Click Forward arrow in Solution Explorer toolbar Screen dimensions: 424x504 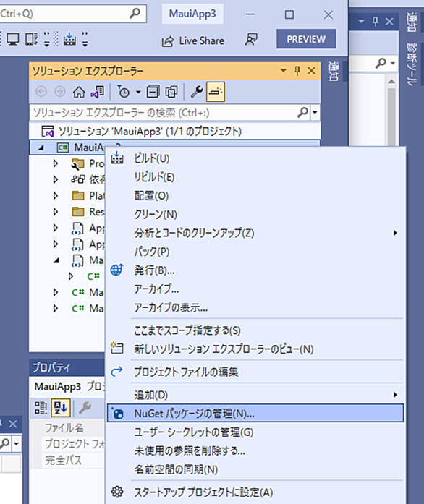pos(60,92)
